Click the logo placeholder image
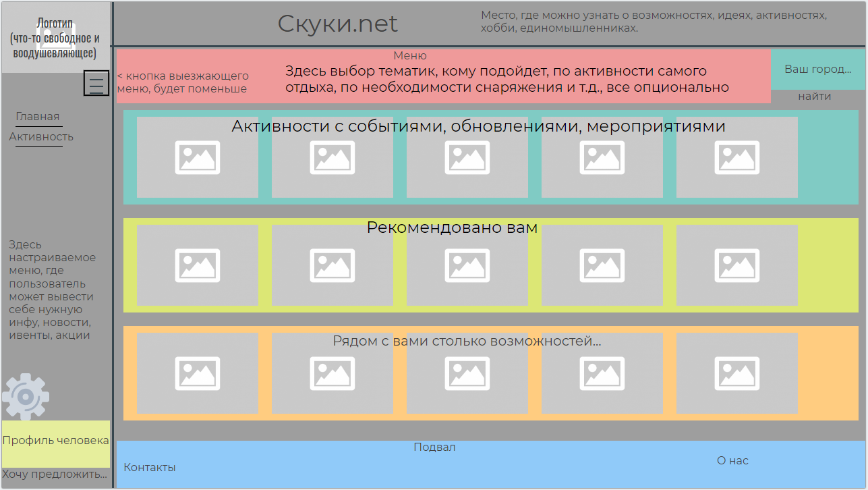 point(56,30)
